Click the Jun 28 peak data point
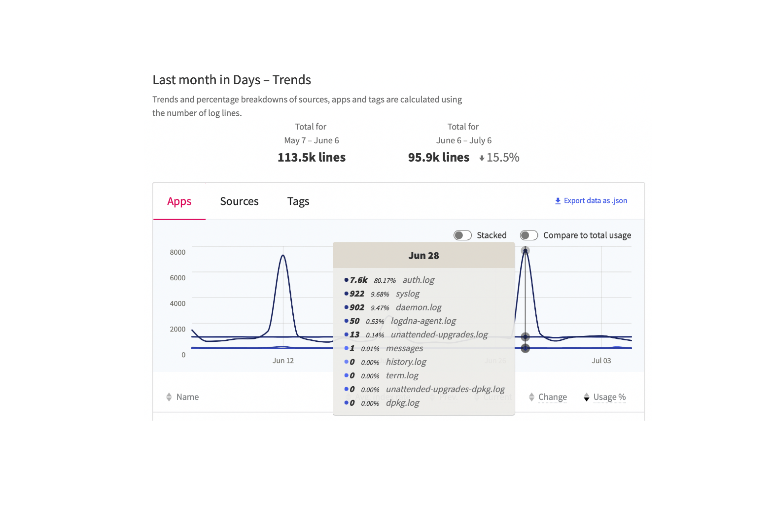This screenshot has width=771, height=532. pos(526,251)
